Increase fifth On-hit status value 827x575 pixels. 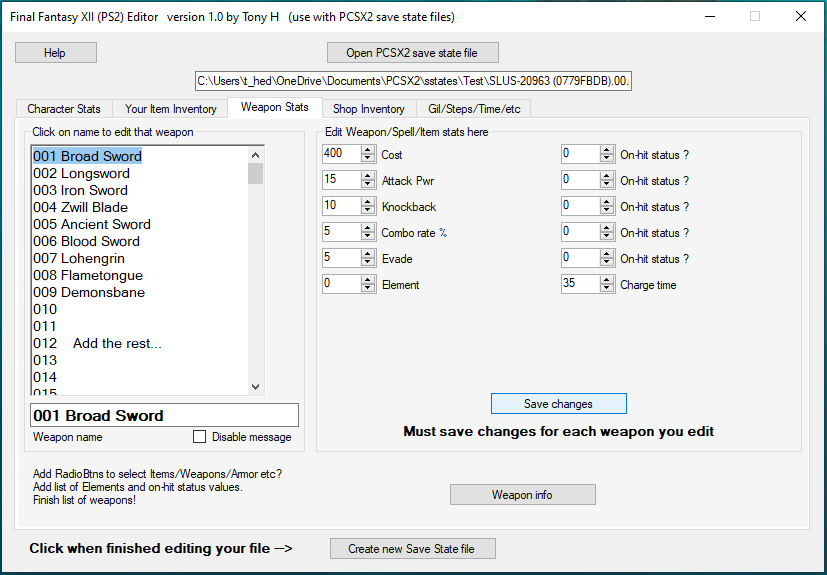coord(607,254)
